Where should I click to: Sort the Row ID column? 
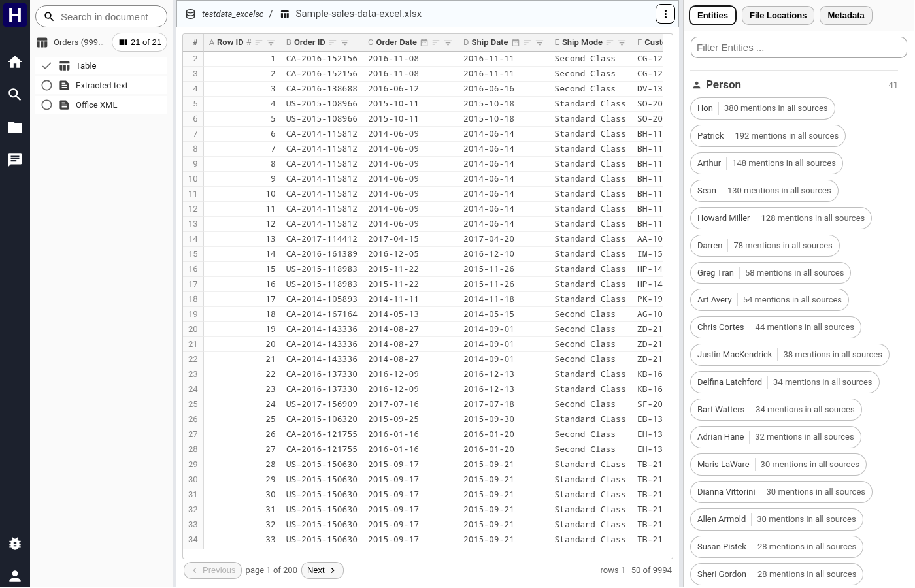pos(259,42)
